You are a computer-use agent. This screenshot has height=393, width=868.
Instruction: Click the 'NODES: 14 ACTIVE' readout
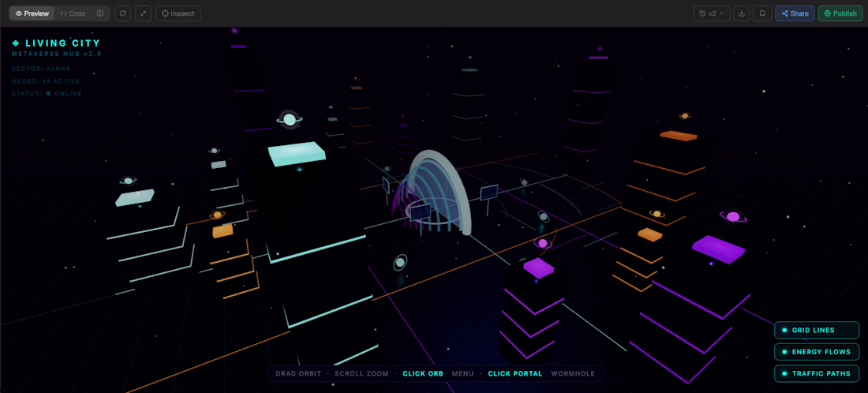click(x=46, y=81)
